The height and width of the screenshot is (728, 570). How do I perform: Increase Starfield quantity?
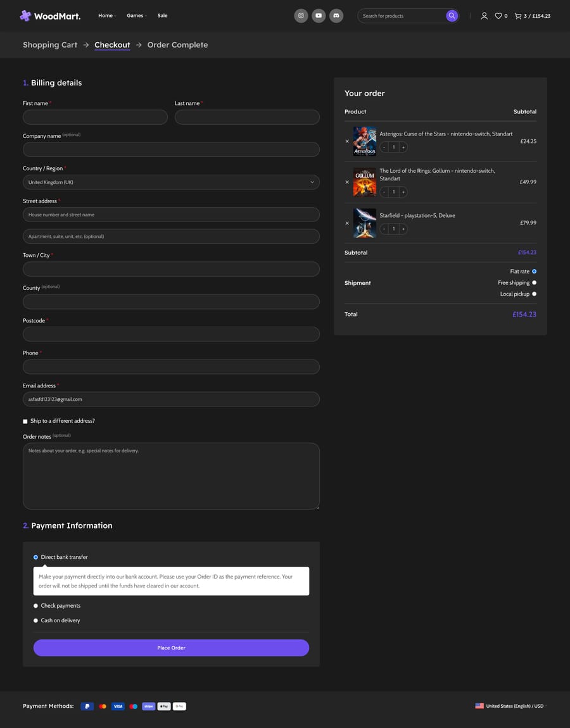tap(403, 229)
